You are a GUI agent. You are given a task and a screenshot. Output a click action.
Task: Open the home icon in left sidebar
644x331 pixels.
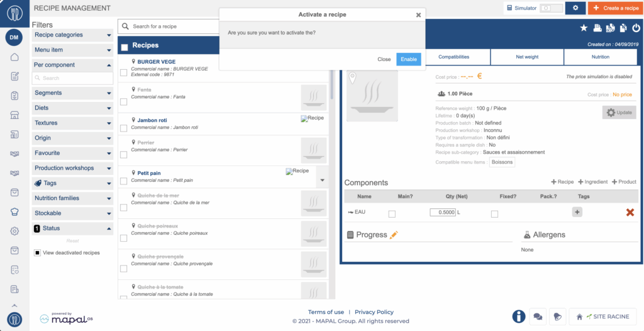14,57
